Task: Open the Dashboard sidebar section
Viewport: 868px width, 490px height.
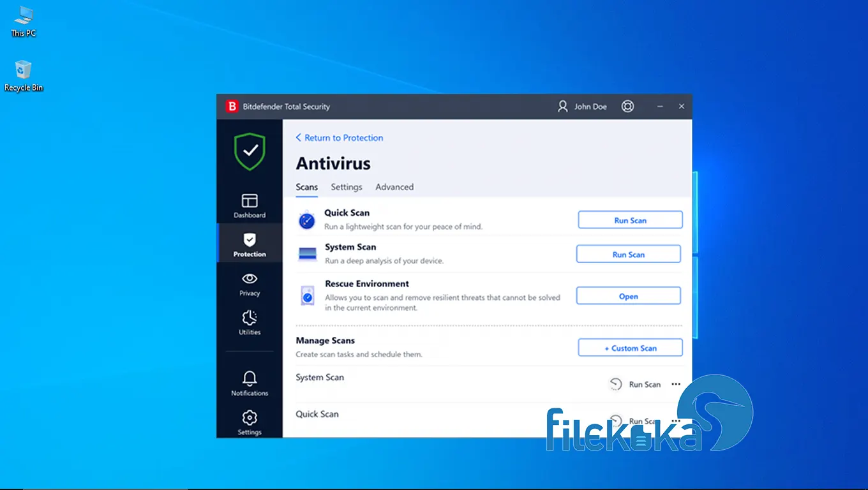Action: 250,206
